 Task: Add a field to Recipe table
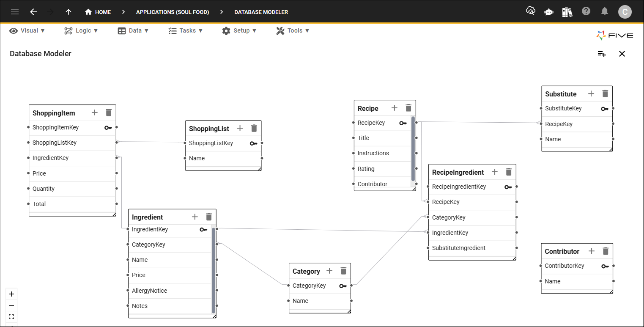pyautogui.click(x=395, y=108)
